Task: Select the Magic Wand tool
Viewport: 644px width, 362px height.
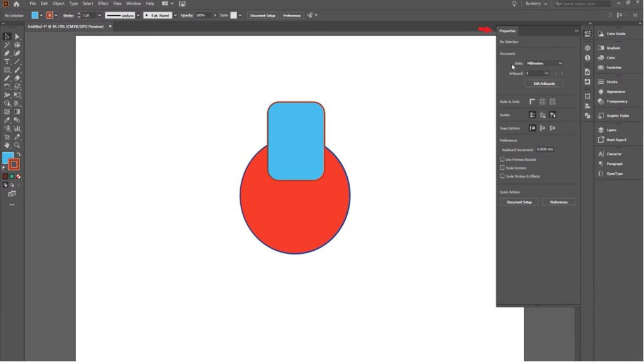Action: pyautogui.click(x=7, y=45)
